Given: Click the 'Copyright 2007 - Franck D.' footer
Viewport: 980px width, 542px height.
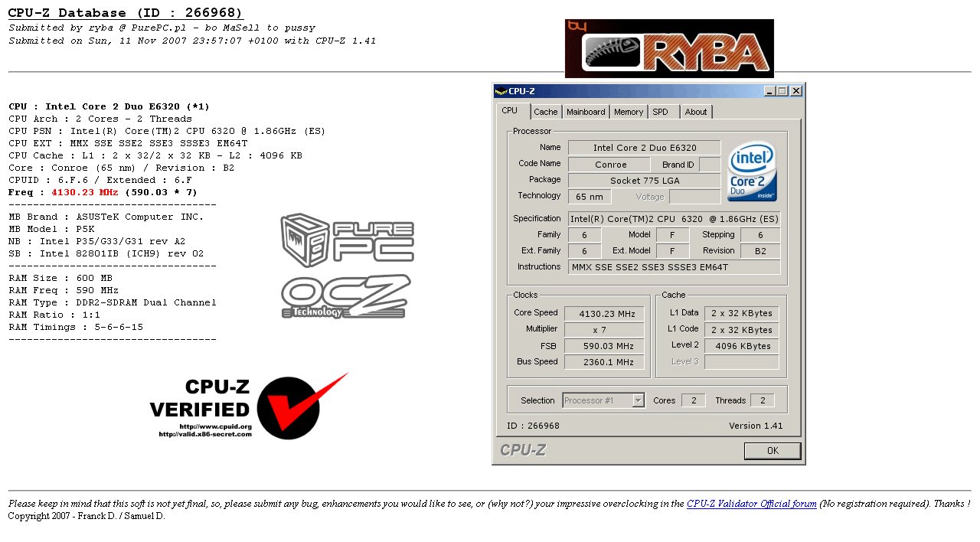Looking at the screenshot, I should 87,516.
